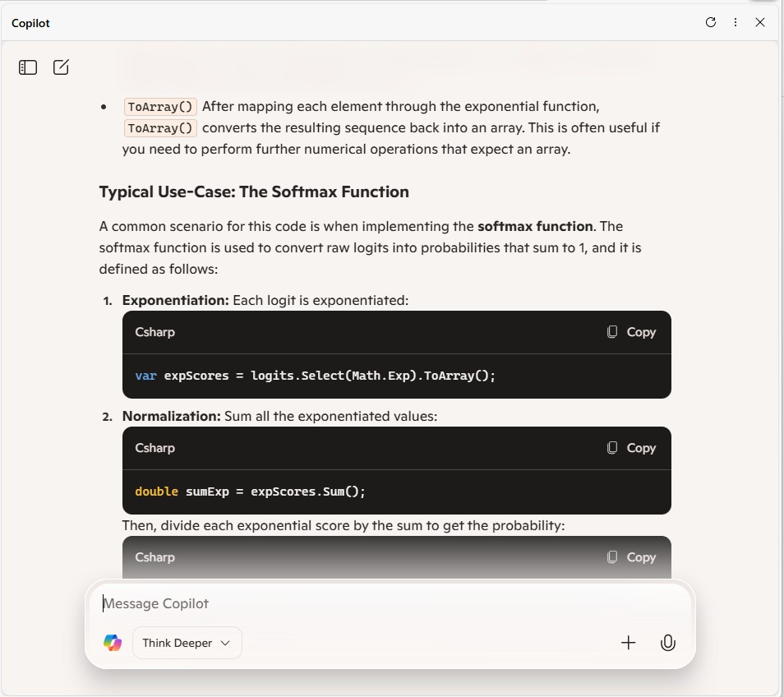This screenshot has height=697, width=784.
Task: Click the Copilot logo icon
Action: (x=113, y=643)
